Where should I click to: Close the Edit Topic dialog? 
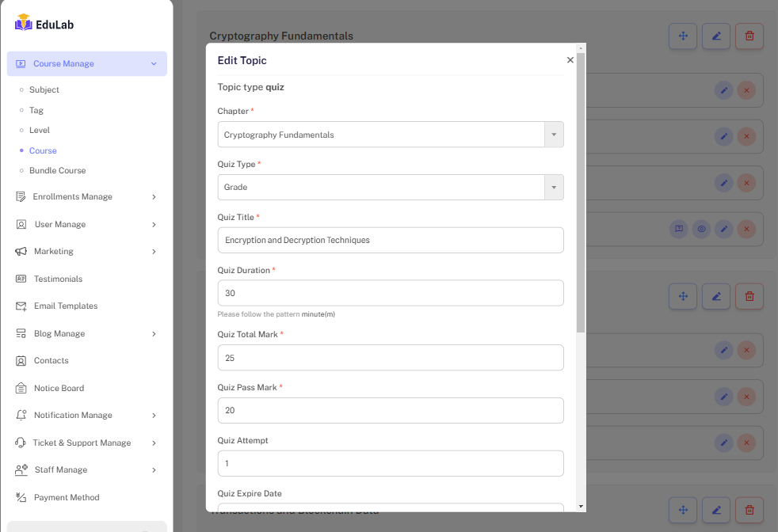point(570,60)
